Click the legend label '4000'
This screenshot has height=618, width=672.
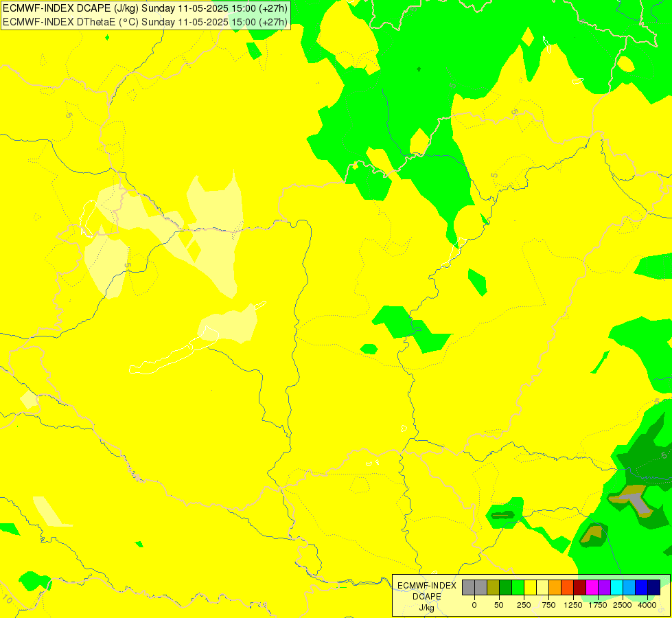point(647,605)
